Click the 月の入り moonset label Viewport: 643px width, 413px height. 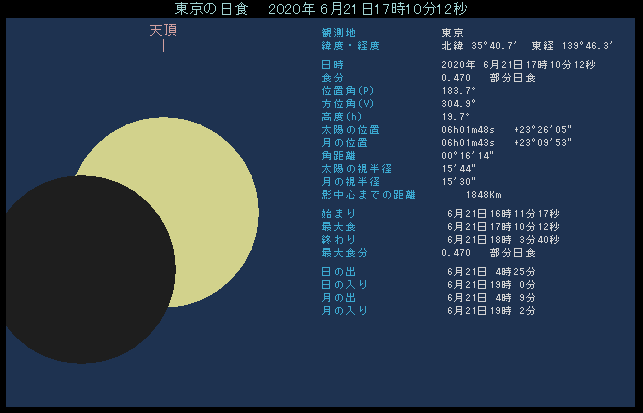(x=337, y=311)
